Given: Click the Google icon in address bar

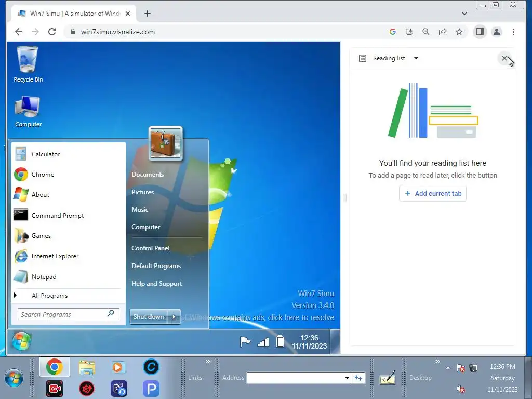Looking at the screenshot, I should pyautogui.click(x=393, y=32).
